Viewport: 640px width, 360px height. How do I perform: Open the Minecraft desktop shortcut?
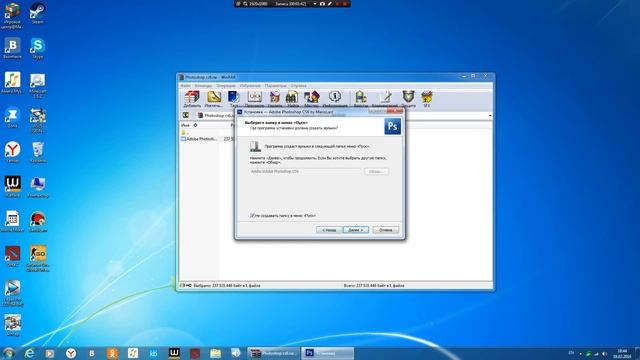(x=38, y=85)
